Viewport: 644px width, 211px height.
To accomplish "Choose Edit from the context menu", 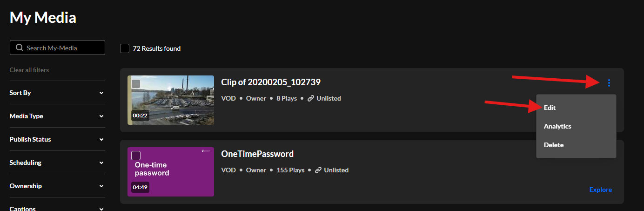I will coord(550,108).
